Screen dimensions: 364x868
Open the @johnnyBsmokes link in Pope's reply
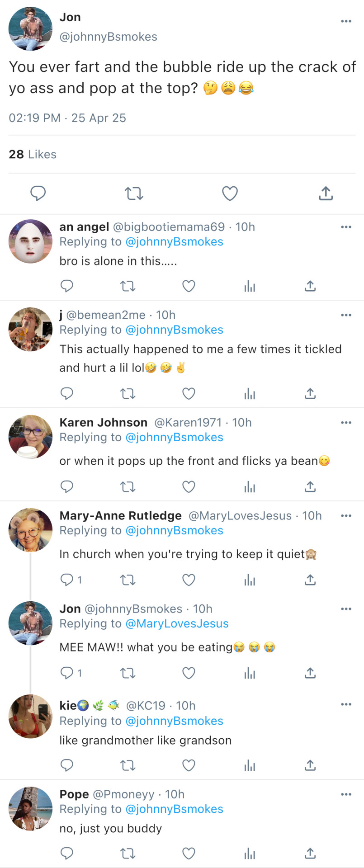click(x=174, y=809)
